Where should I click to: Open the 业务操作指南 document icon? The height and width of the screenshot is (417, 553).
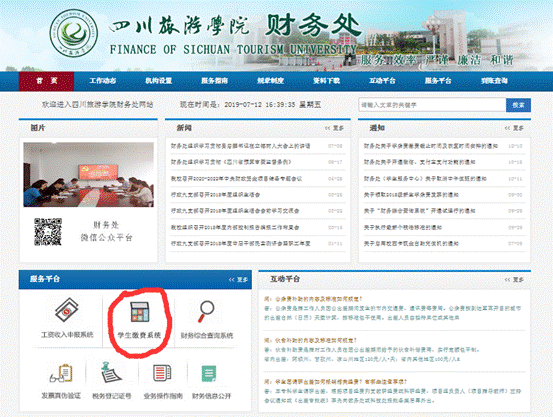point(163,373)
